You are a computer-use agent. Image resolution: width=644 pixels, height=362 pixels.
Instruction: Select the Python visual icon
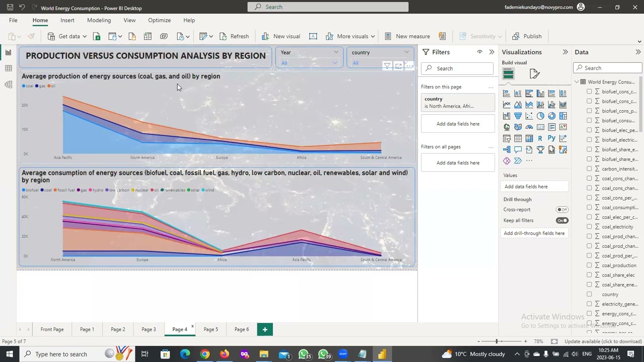(551, 138)
